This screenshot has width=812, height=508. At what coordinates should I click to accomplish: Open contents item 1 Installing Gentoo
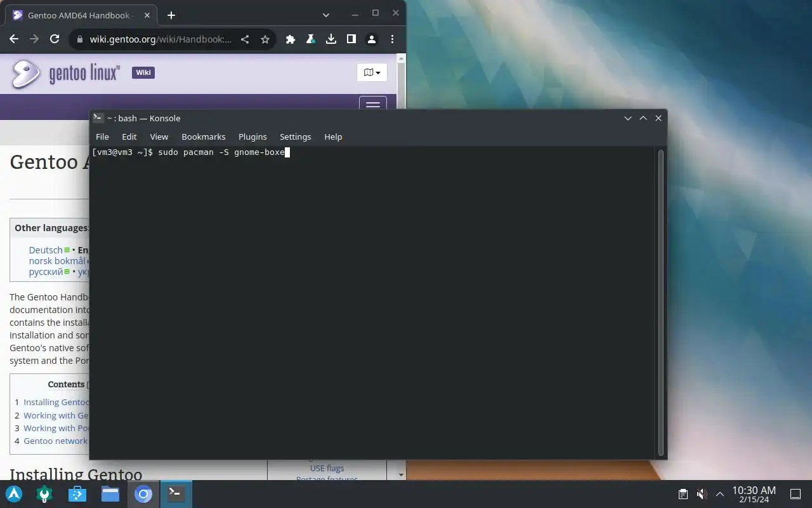tap(56, 402)
